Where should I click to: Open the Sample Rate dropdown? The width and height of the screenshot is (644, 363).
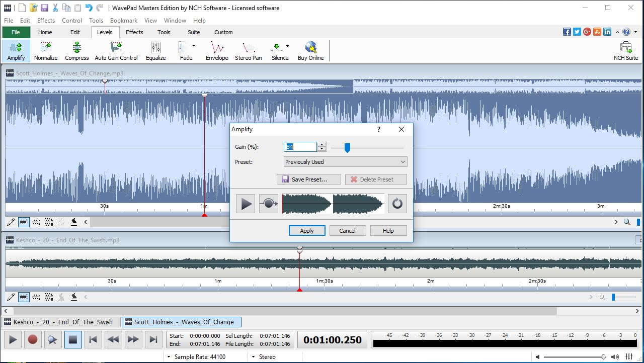tap(168, 356)
